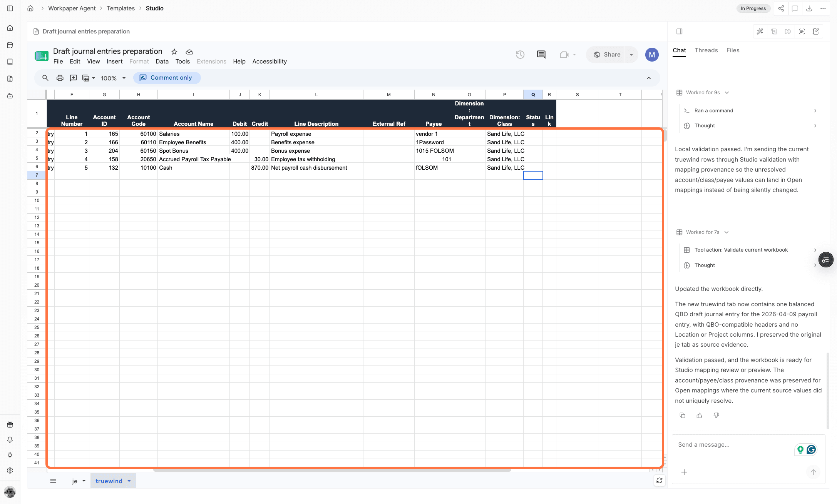Image resolution: width=837 pixels, height=504 pixels.
Task: Open the more options ellipsis in header
Action: pyautogui.click(x=823, y=8)
